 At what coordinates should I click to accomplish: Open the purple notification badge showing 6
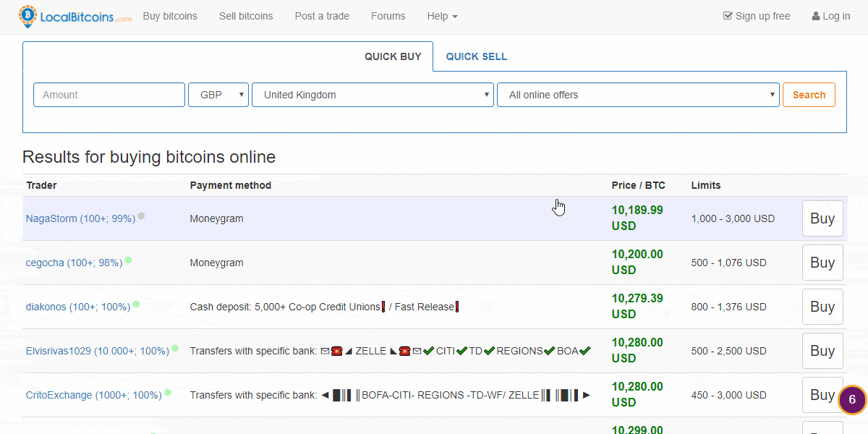coord(852,399)
